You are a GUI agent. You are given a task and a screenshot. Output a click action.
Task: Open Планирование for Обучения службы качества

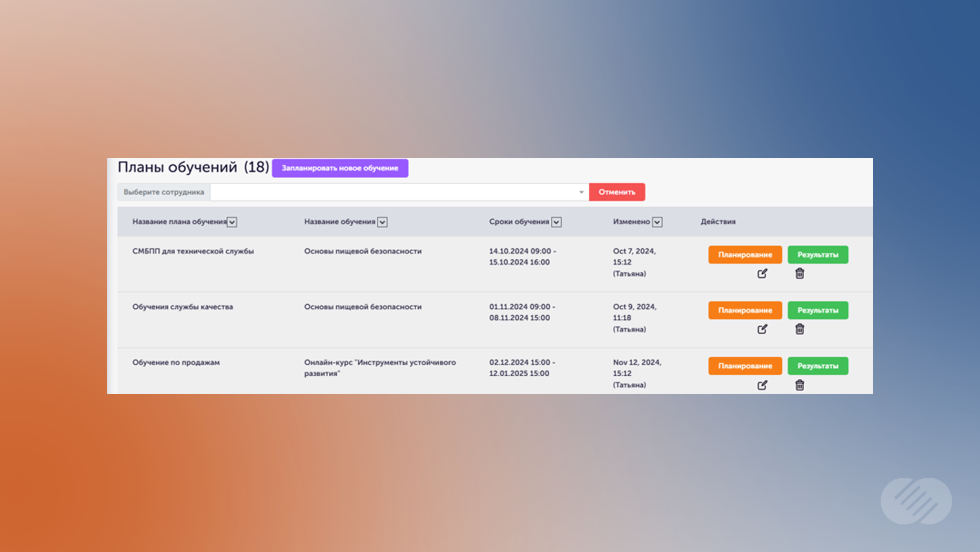(x=745, y=310)
